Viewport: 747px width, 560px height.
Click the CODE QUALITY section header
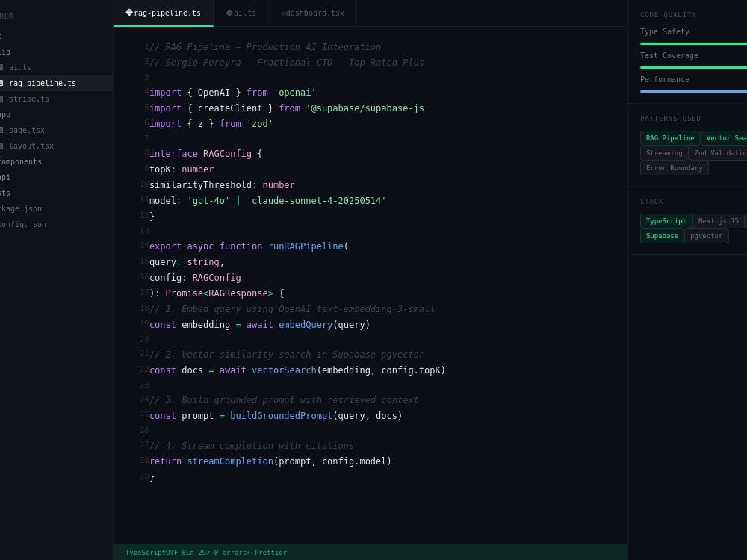668,15
